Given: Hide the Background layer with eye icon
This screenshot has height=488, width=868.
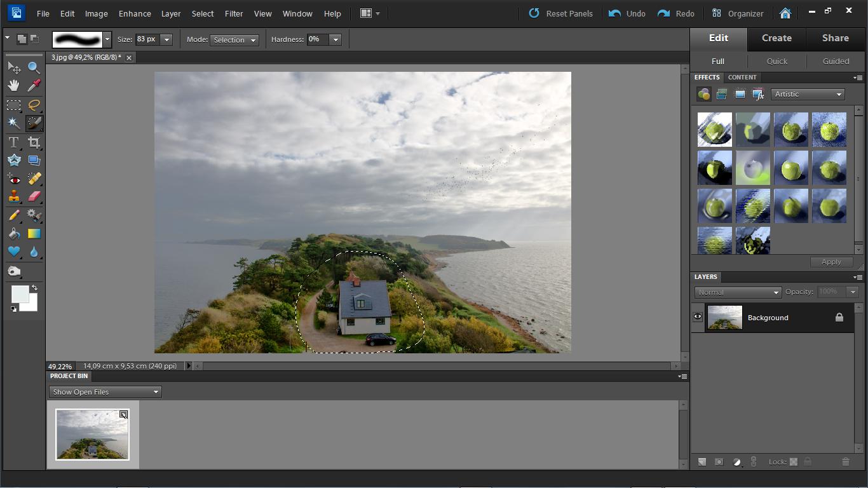Looking at the screenshot, I should coord(698,317).
